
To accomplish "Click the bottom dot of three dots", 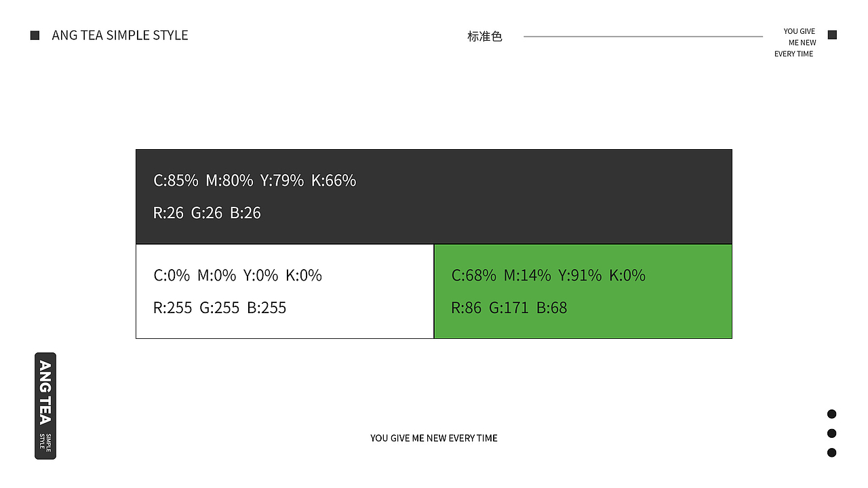I will 831,452.
